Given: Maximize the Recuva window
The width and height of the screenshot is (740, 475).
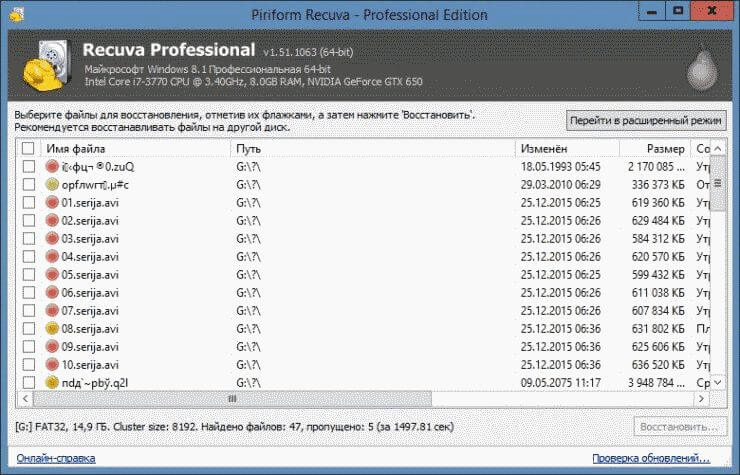Looking at the screenshot, I should (x=678, y=11).
